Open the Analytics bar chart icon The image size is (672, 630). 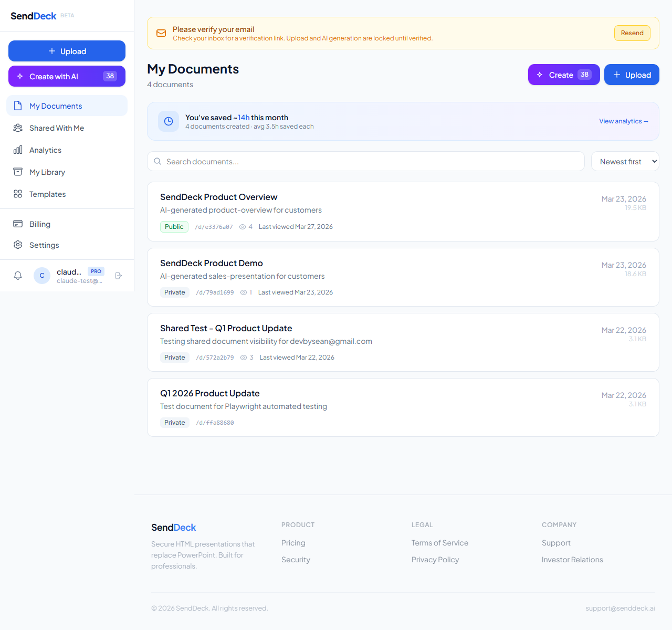(x=18, y=150)
